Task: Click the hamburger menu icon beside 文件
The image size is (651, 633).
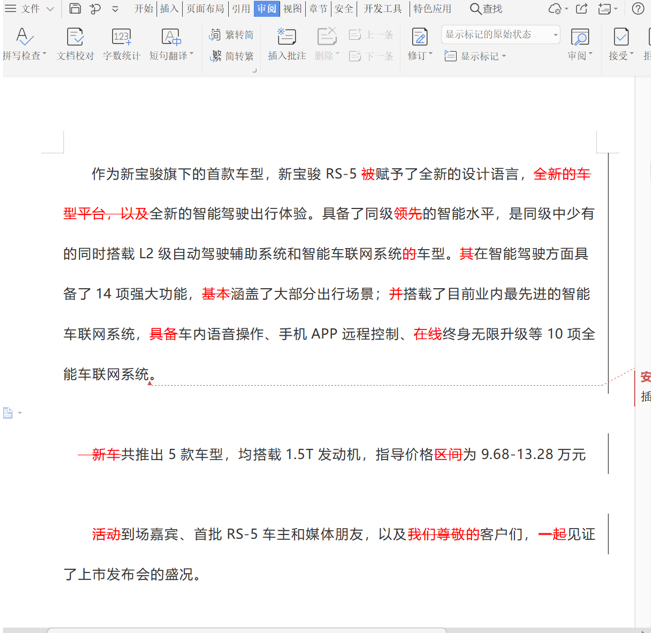Action: [10, 8]
